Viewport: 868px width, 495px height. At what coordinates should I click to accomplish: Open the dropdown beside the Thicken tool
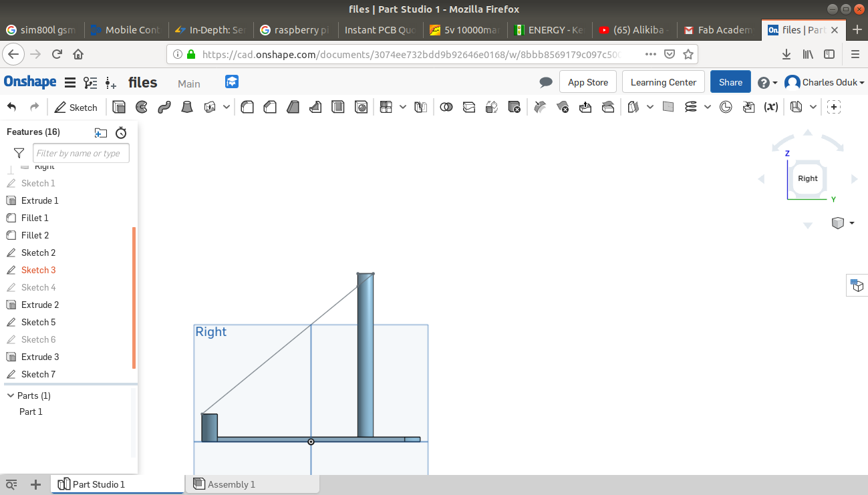click(x=227, y=107)
